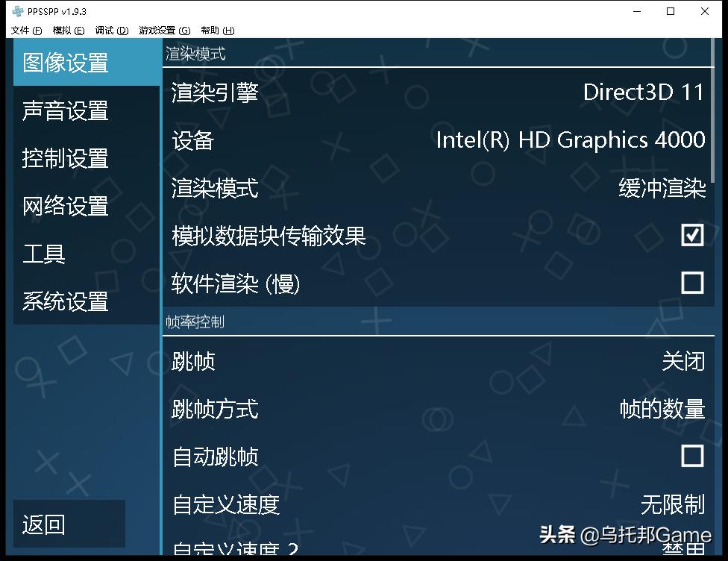This screenshot has height=561, width=728.
Task: Open the 调试 menu
Action: (110, 31)
